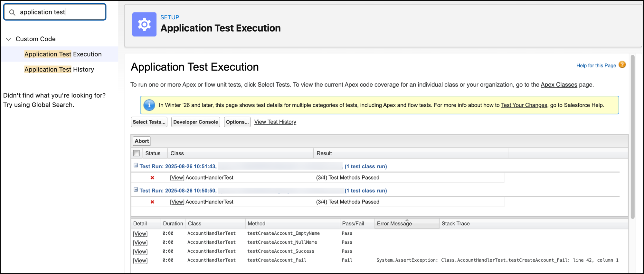Screen dimensions: 644x274
Task: Click the Quick Find search field
Action: coord(61,12)
